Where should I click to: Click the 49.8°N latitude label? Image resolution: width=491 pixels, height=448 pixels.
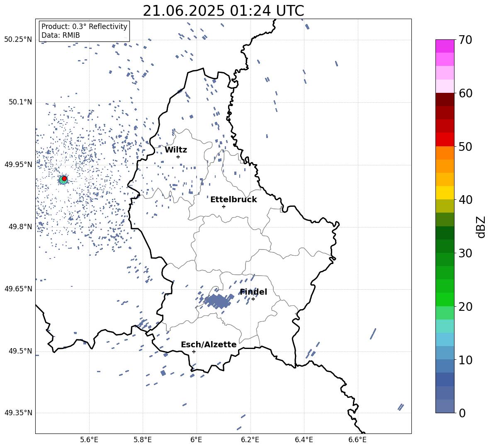20,227
